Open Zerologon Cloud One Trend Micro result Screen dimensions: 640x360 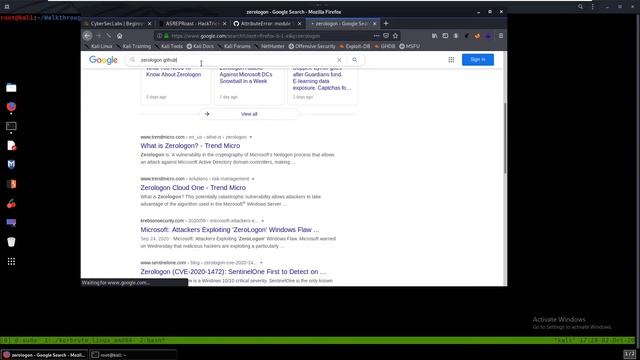pos(193,188)
